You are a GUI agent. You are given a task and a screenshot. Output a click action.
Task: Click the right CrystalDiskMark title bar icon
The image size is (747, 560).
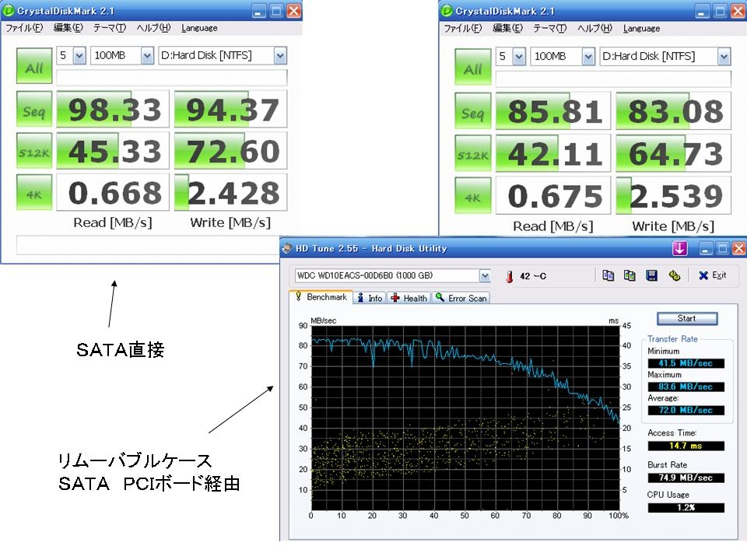pos(447,10)
